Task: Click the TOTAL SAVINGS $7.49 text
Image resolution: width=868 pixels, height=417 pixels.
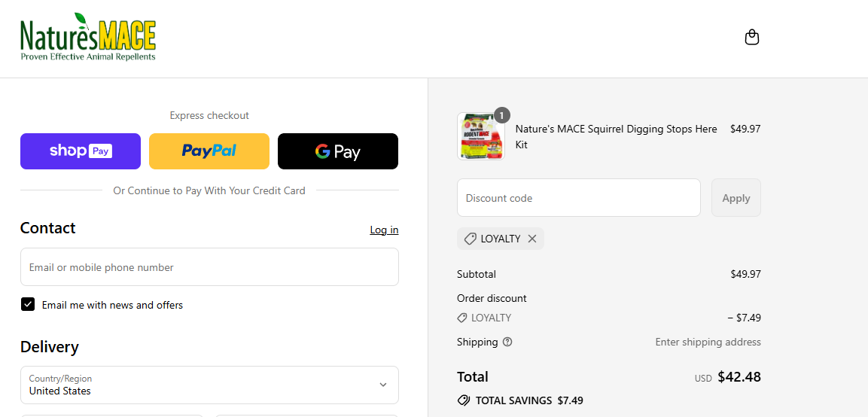Action: [x=529, y=400]
